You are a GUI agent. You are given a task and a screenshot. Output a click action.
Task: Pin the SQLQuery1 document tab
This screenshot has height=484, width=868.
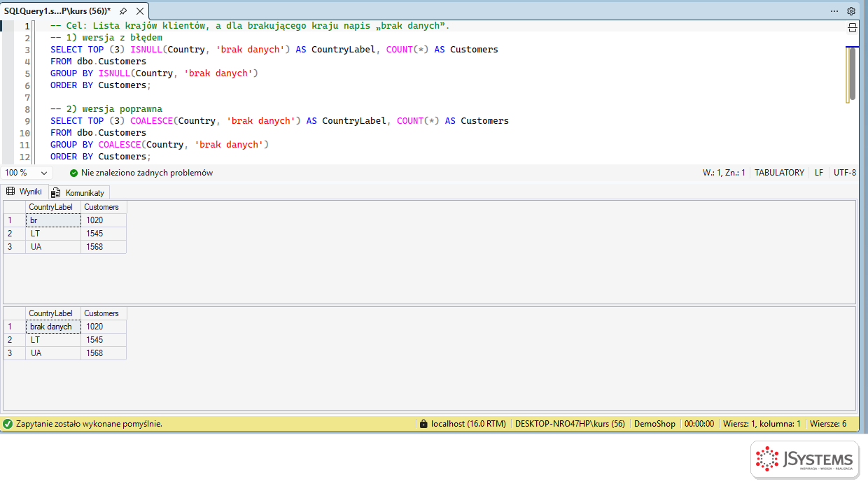click(123, 11)
